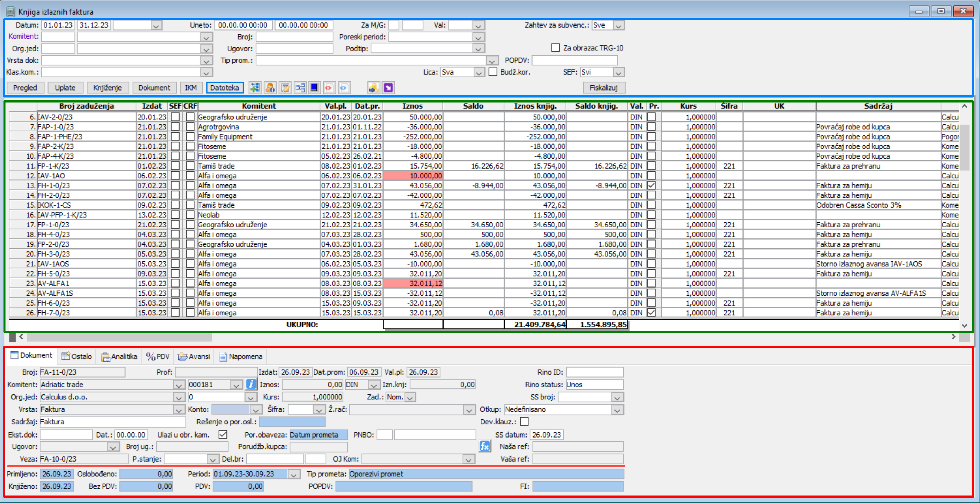Click the blue info icon beside Komitent code
980x503 pixels.
251,384
